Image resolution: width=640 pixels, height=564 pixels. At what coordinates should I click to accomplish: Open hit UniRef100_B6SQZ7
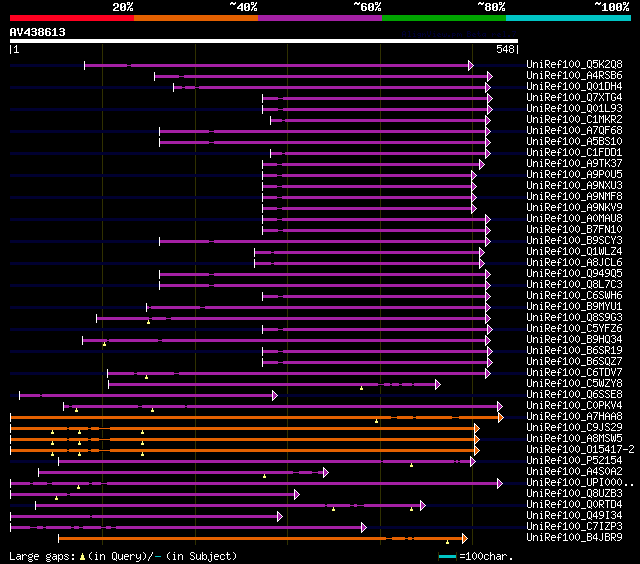point(574,362)
